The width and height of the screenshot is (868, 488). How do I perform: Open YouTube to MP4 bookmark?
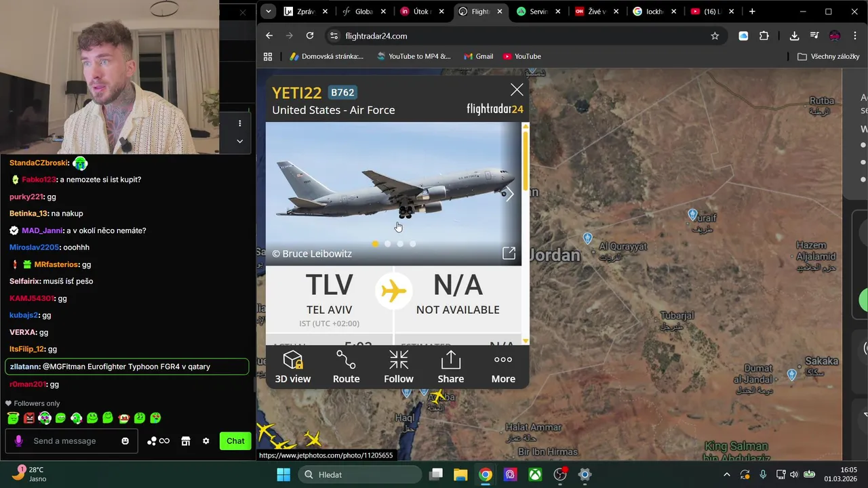(414, 56)
